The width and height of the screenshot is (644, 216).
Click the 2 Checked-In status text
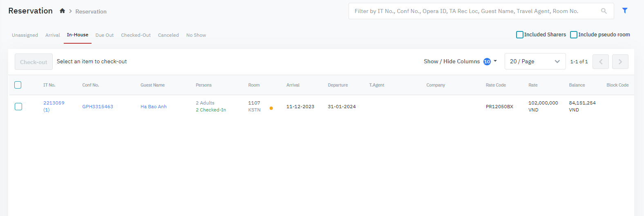click(x=211, y=110)
